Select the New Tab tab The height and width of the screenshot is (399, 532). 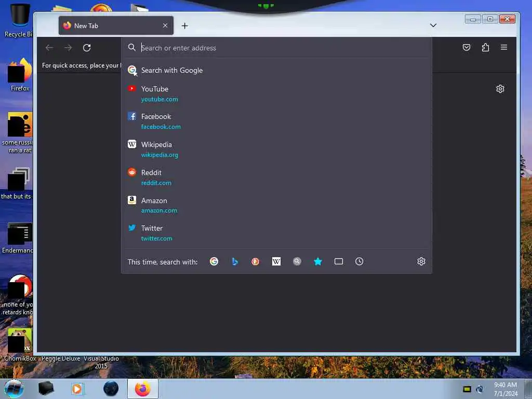pyautogui.click(x=116, y=26)
